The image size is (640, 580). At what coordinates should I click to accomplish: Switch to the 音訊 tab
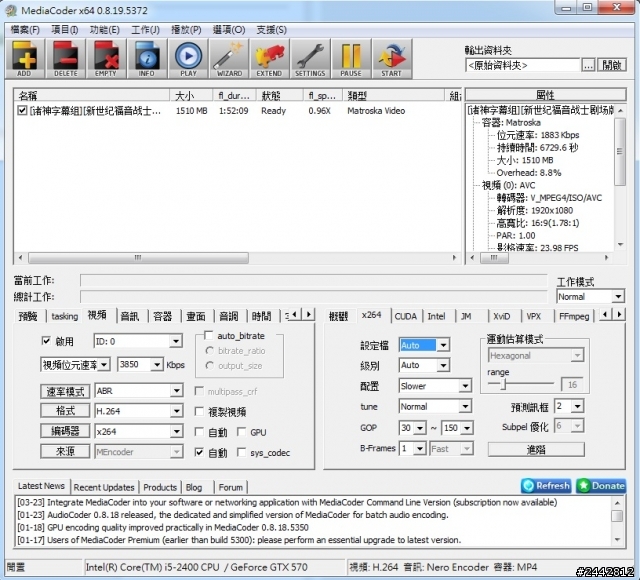pos(130,316)
